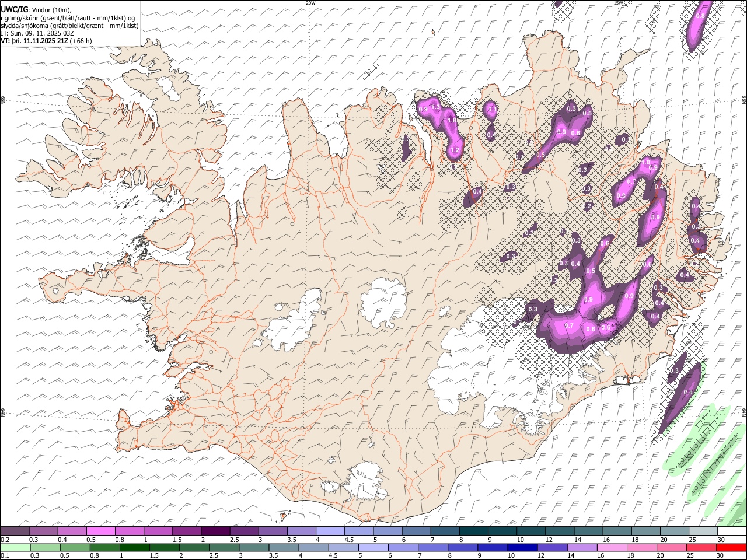This screenshot has height=560, width=747.
Task: Pick the darkest purple 2 legend swatch
Action: click(x=215, y=531)
